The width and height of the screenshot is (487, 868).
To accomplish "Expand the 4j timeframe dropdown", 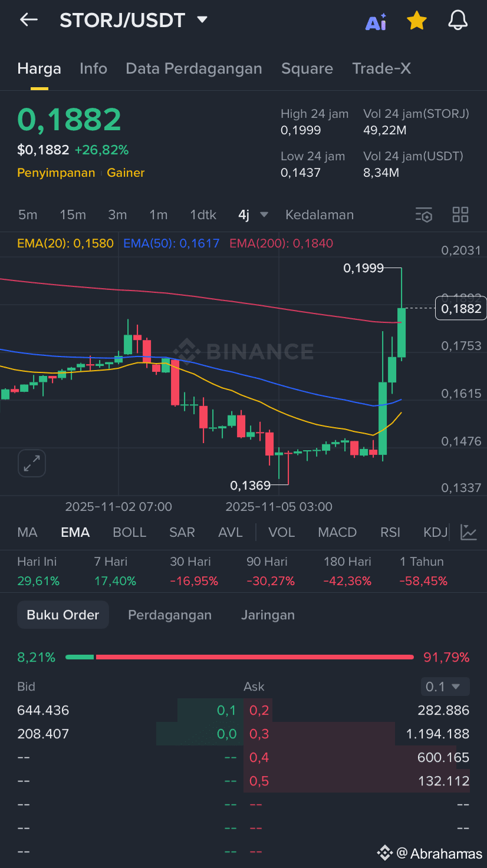I will pos(253,214).
